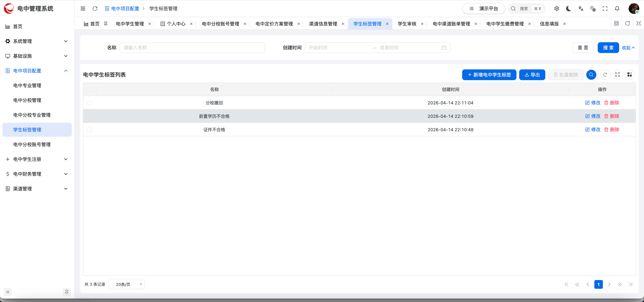Refresh the tag list with the reload icon

pos(605,74)
